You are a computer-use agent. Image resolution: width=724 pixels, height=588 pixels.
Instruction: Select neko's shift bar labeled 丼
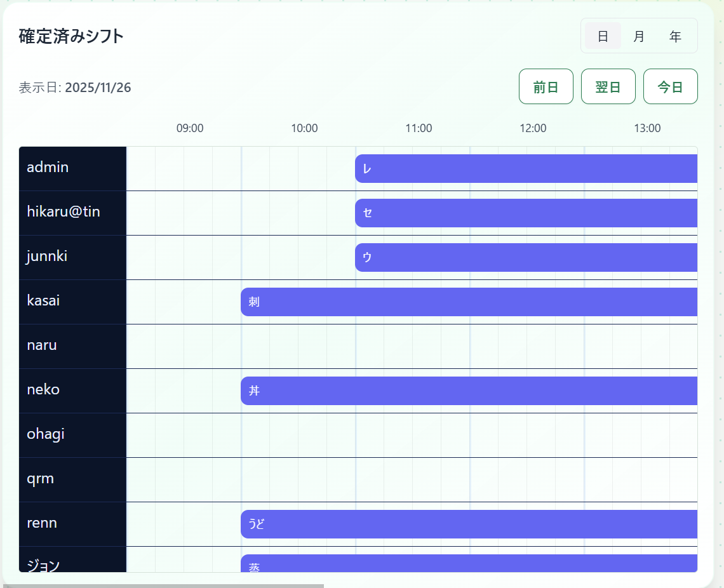pyautogui.click(x=469, y=391)
